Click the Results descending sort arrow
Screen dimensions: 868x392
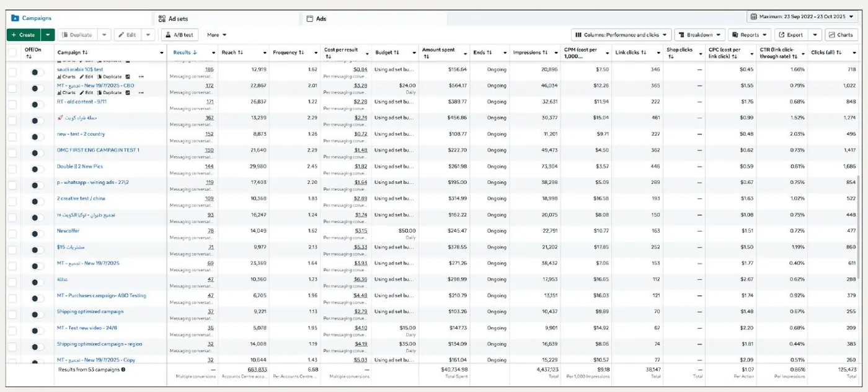(x=195, y=53)
